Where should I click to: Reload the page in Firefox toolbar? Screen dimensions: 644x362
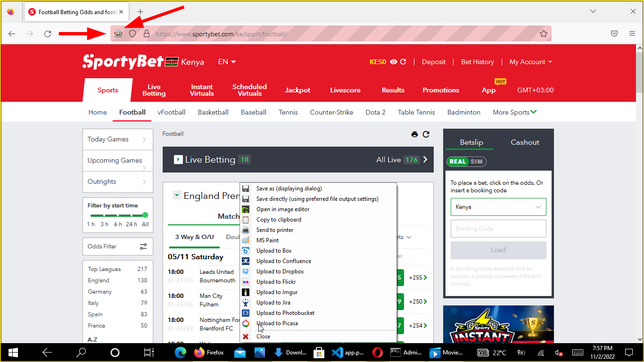pyautogui.click(x=48, y=33)
